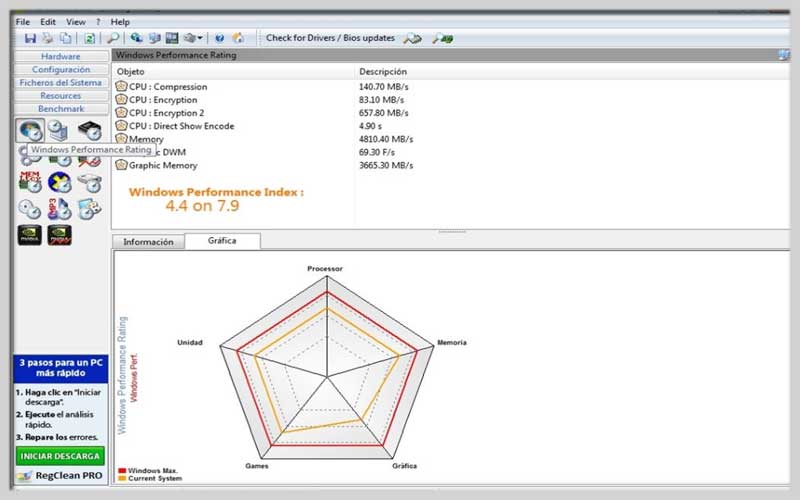Open the dropdown arrow beside the gray toolbar icon
The height and width of the screenshot is (500, 800).
pyautogui.click(x=200, y=38)
